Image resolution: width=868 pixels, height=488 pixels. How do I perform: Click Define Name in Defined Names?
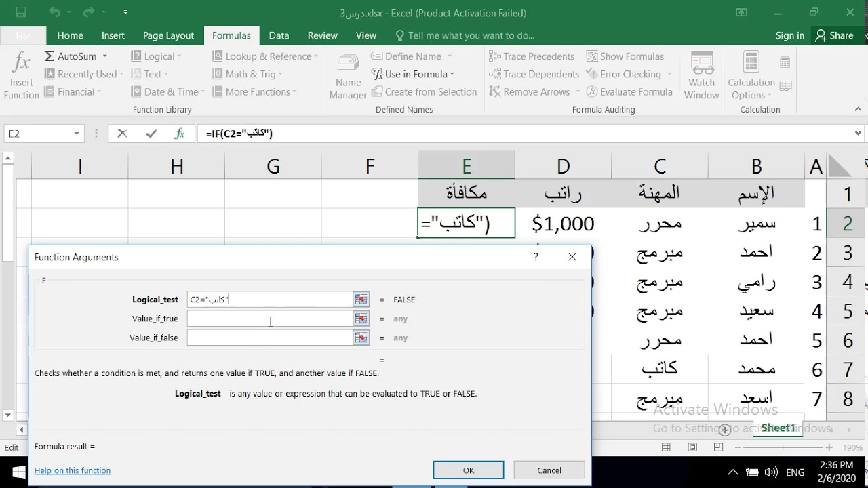[x=411, y=56]
